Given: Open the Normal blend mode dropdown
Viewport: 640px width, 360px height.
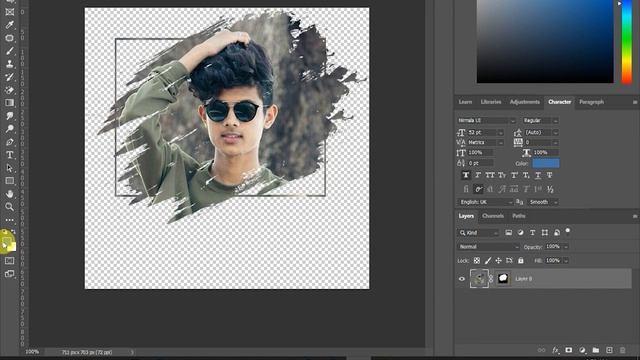Looking at the screenshot, I should tap(488, 247).
